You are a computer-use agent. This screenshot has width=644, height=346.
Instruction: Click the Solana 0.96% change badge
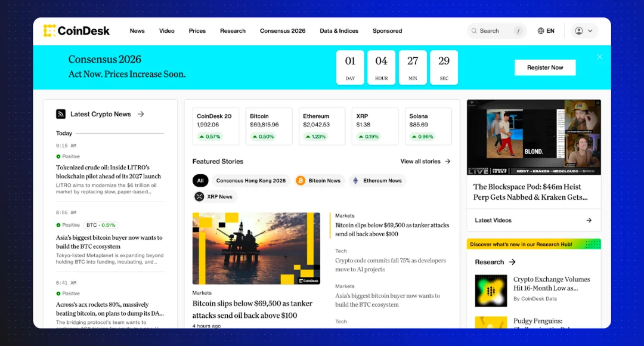coord(422,137)
